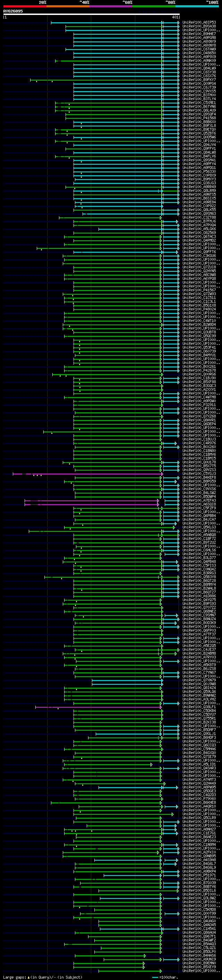
Task: Click the UniRef100_B3LD77 label
Action: [199, 558]
